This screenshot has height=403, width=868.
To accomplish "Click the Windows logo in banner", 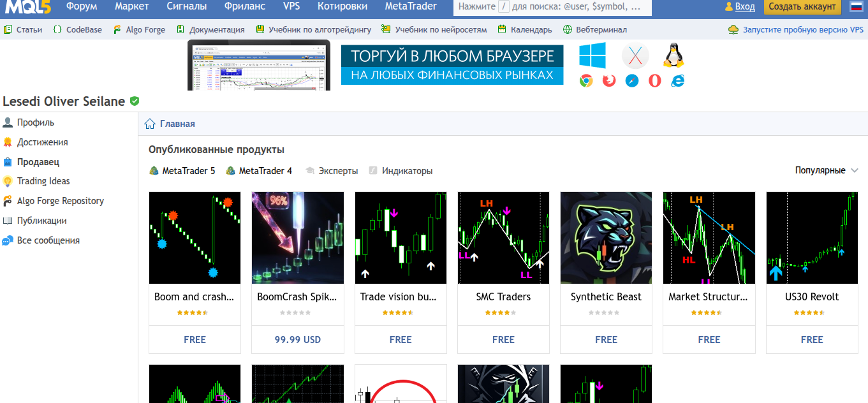I will click(x=592, y=55).
